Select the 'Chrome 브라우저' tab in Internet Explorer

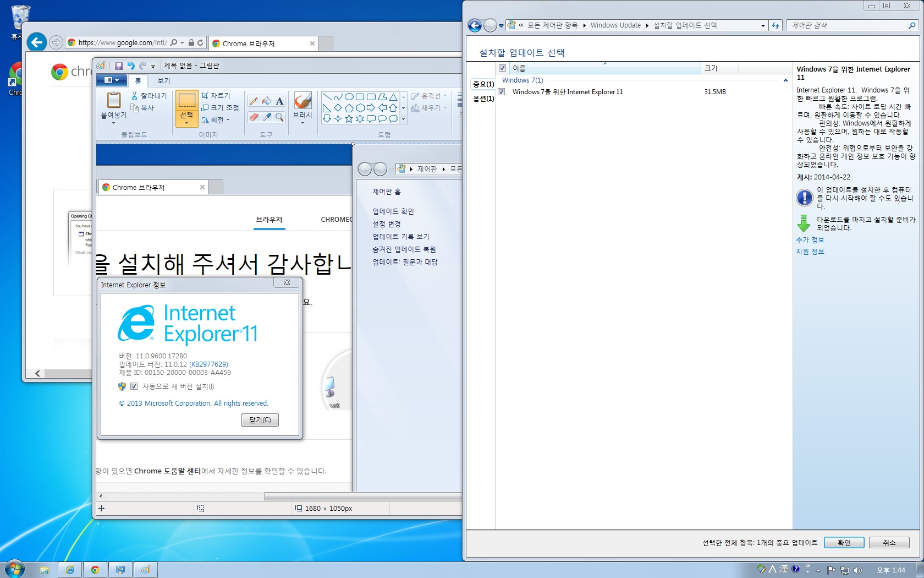click(263, 43)
